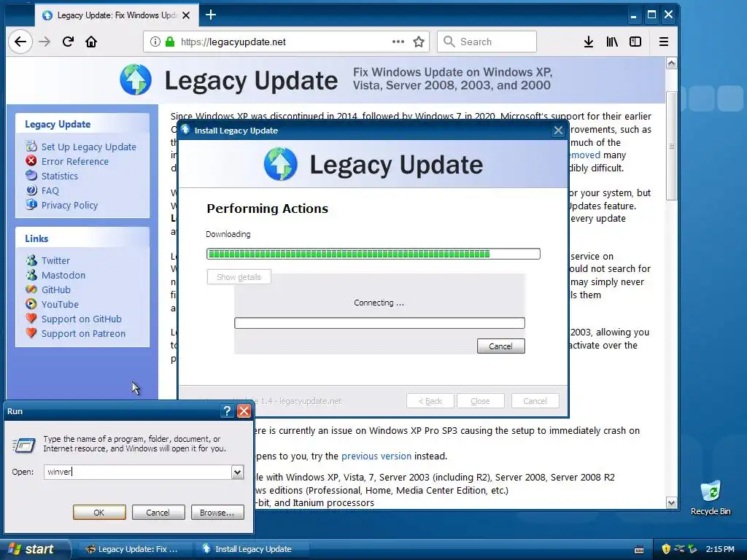747x560 pixels.
Task: Go back using the browser back arrow
Action: (20, 42)
